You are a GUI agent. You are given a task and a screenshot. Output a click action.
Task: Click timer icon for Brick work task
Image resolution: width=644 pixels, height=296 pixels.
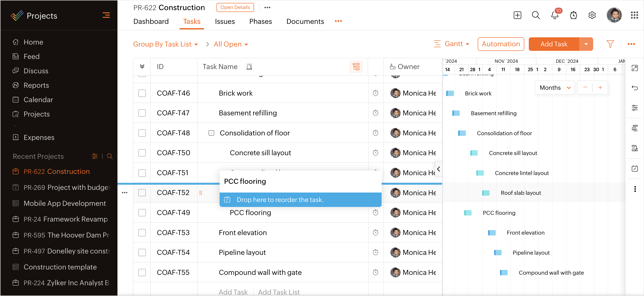pos(375,93)
